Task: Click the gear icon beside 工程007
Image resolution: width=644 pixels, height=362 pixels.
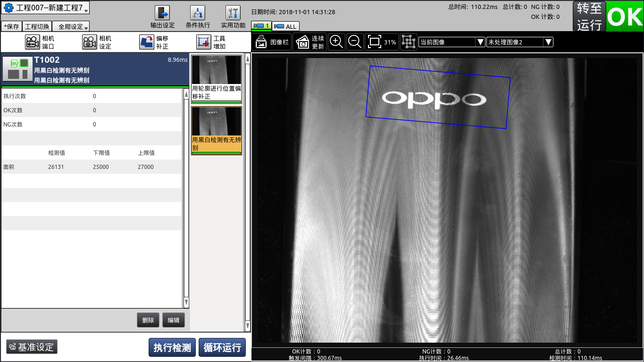Action: point(8,8)
